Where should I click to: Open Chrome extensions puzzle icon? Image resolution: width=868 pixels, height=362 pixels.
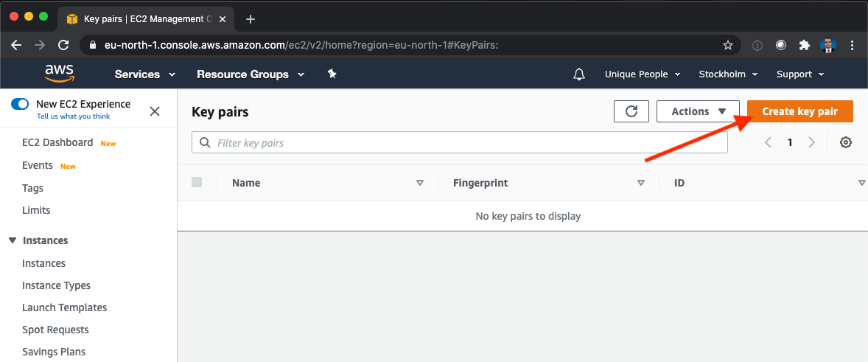tap(805, 46)
